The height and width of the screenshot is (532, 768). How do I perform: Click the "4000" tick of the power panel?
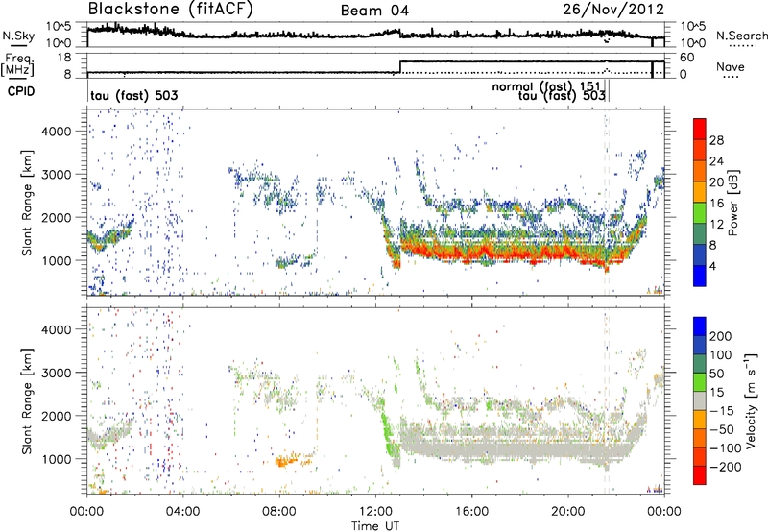pos(56,132)
